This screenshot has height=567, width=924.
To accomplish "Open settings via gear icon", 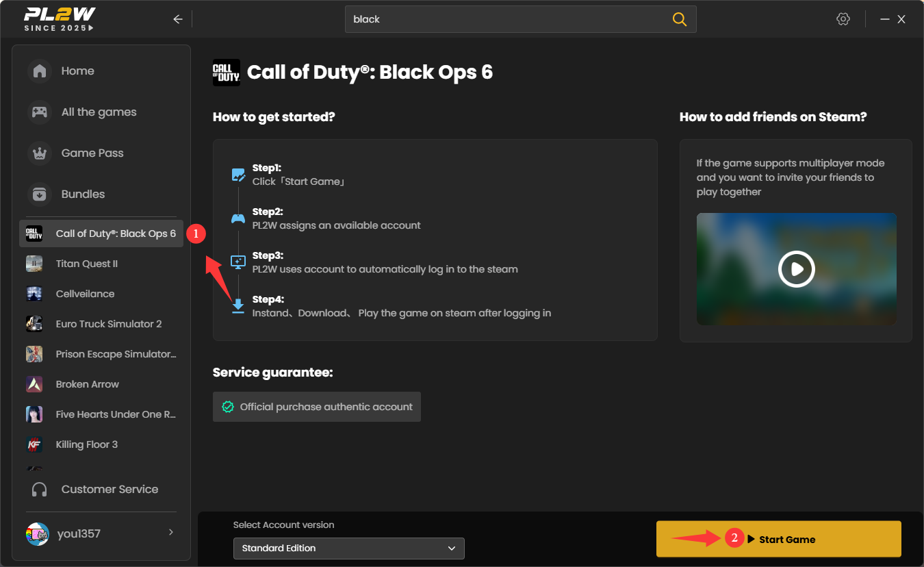I will pyautogui.click(x=843, y=19).
